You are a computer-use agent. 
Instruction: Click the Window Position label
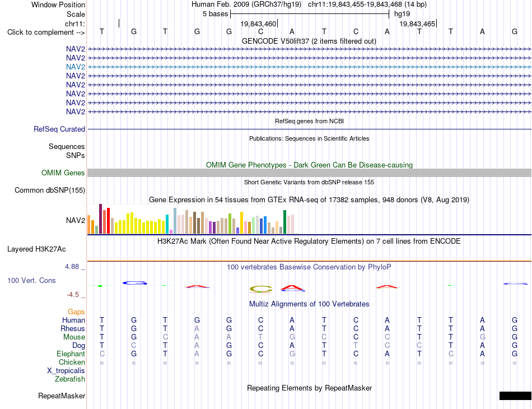coord(58,4)
